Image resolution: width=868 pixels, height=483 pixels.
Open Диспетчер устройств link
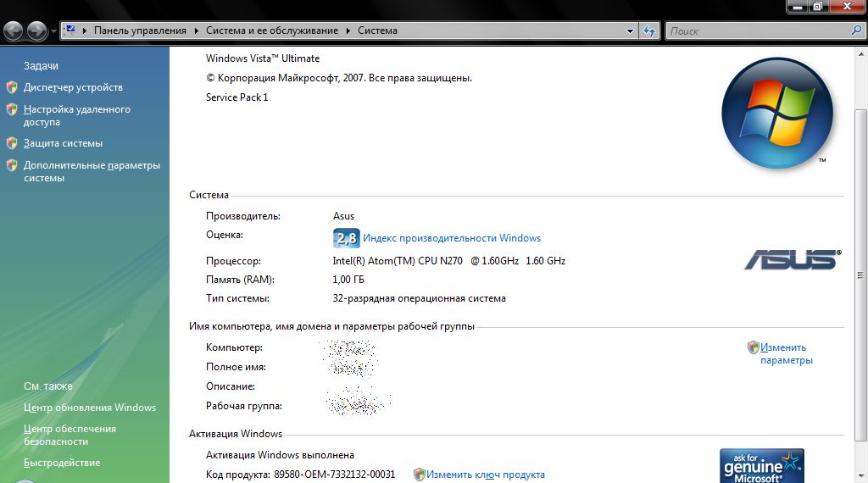pos(73,87)
